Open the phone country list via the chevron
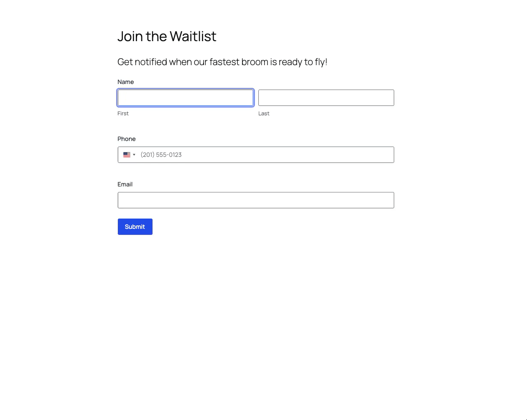 pyautogui.click(x=134, y=155)
